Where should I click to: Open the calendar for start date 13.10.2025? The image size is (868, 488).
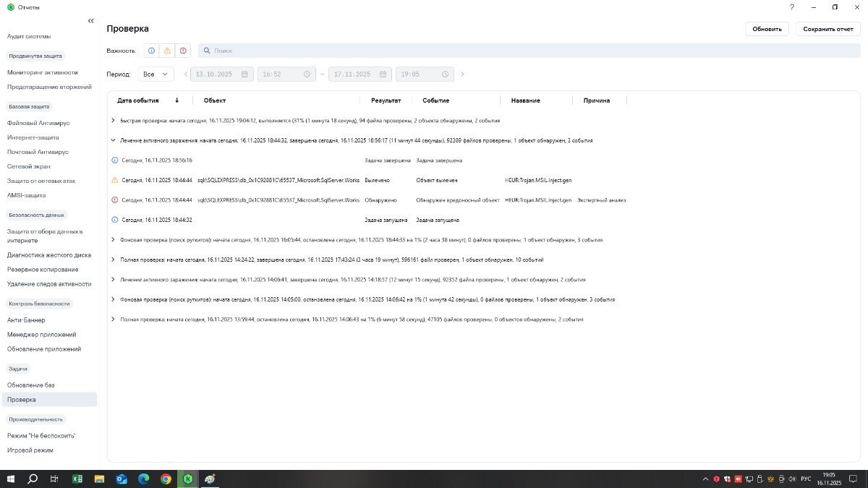[244, 74]
